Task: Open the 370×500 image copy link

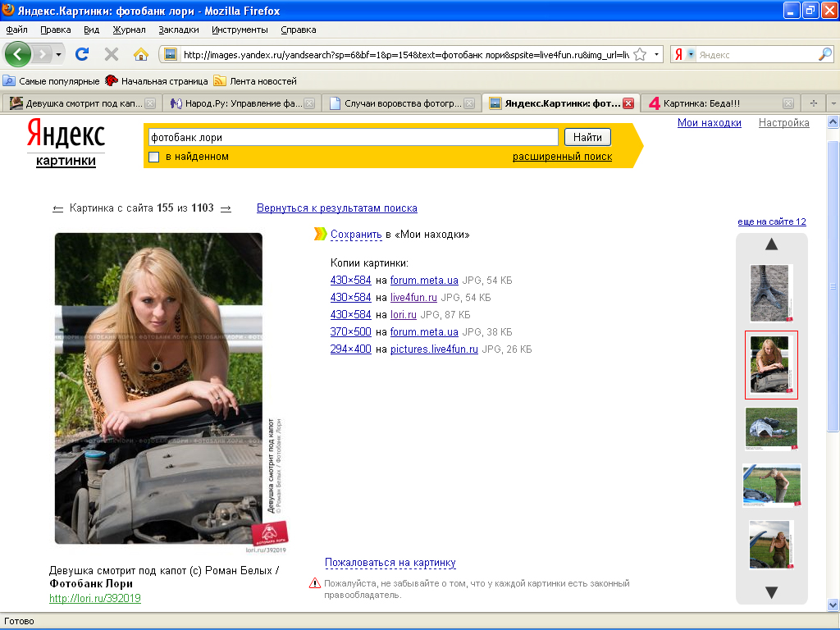Action: point(351,331)
